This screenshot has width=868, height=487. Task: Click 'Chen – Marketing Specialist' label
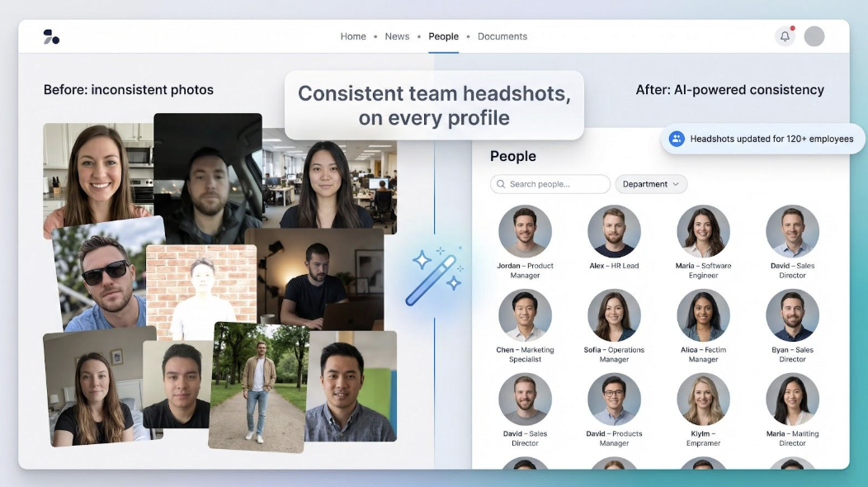[x=525, y=355]
